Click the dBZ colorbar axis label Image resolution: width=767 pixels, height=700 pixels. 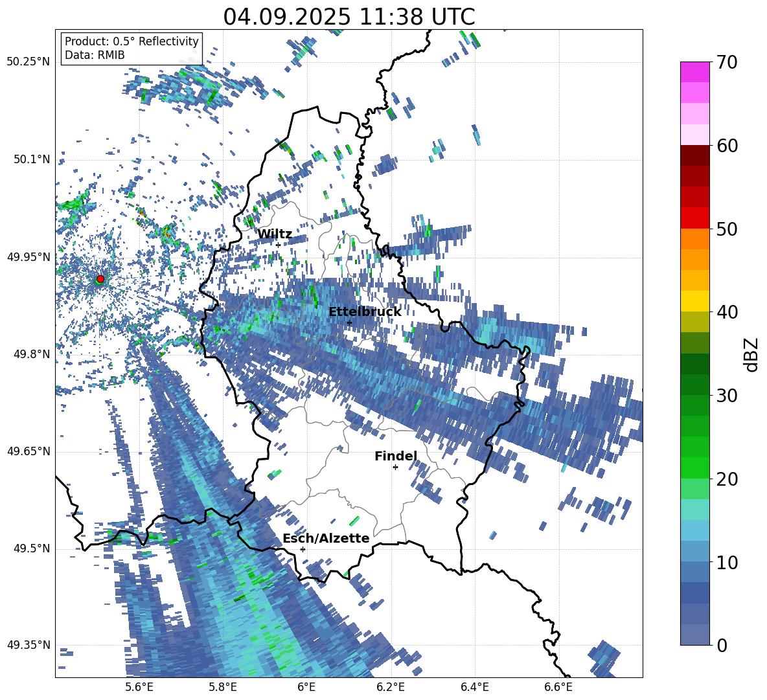(752, 354)
